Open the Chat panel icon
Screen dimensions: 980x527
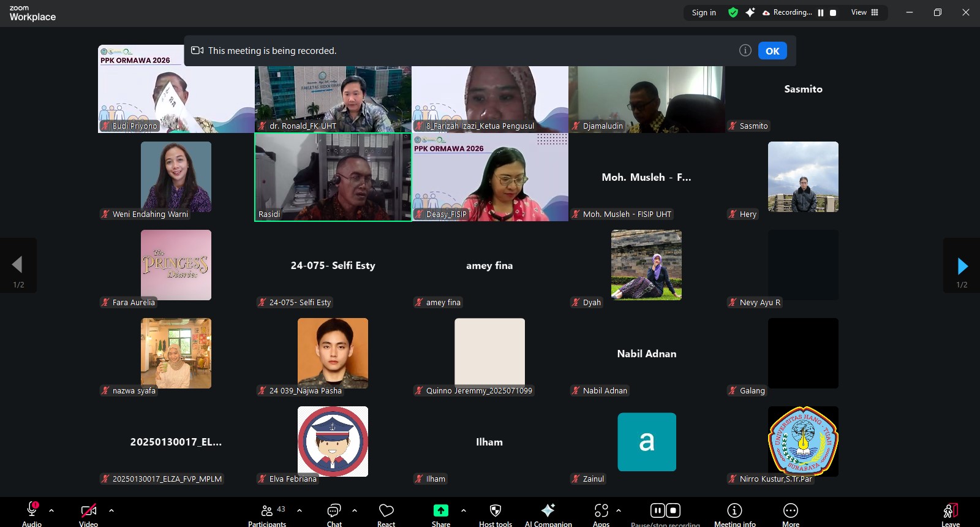(x=334, y=511)
